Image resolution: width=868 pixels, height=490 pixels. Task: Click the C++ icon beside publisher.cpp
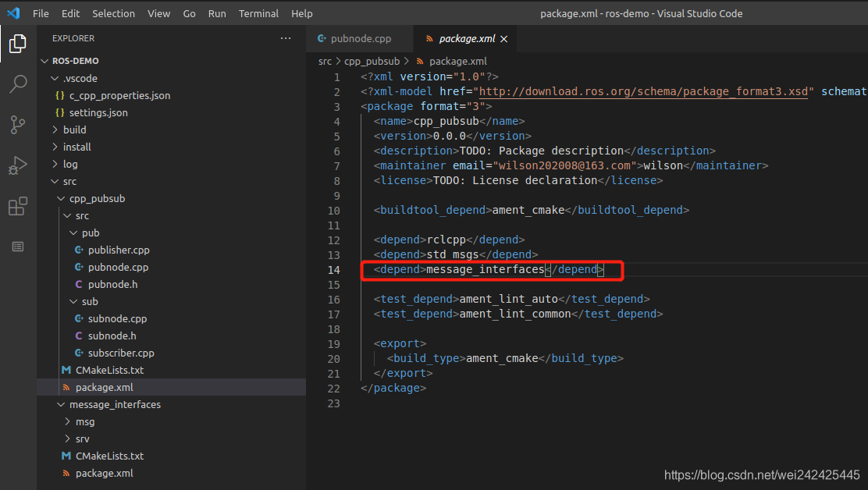79,250
